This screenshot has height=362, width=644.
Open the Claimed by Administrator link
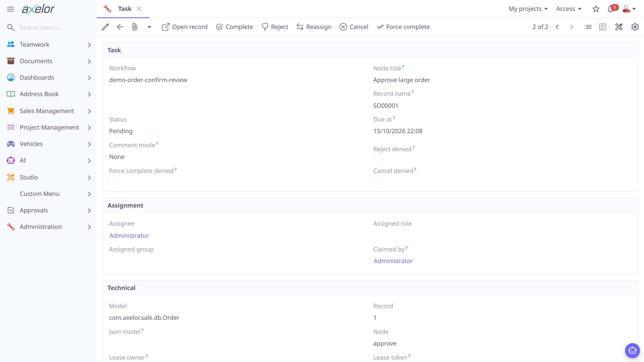pyautogui.click(x=393, y=261)
